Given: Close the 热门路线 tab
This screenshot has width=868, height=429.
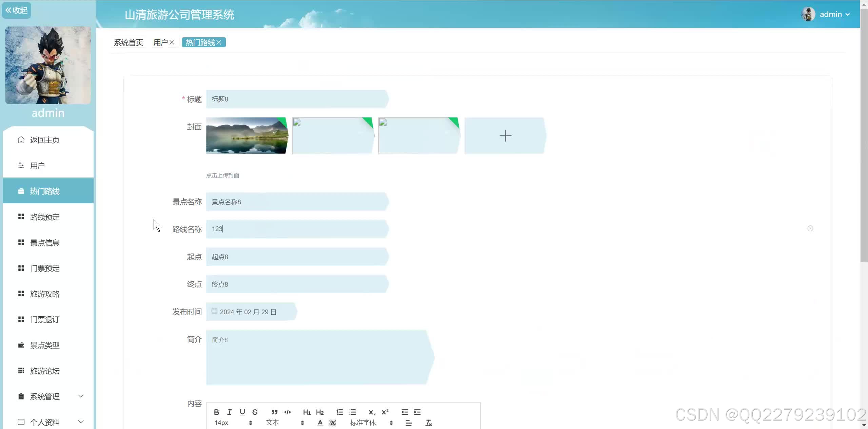Looking at the screenshot, I should click(x=219, y=42).
